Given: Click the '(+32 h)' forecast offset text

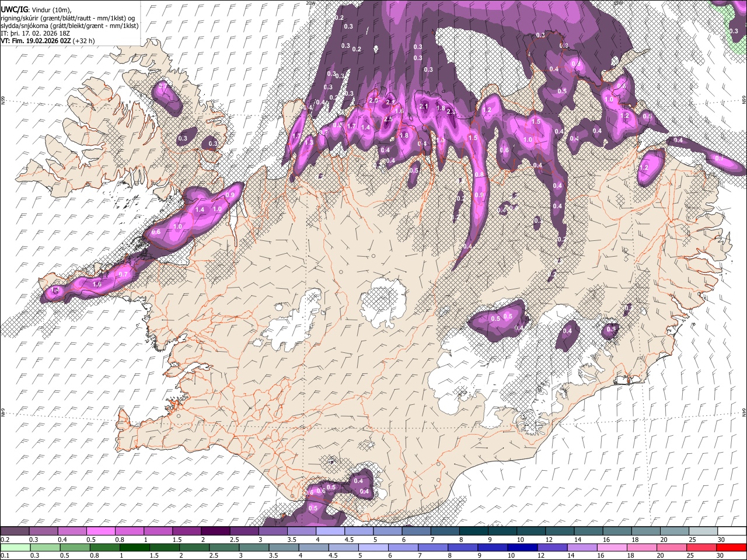Looking at the screenshot, I should [x=84, y=41].
